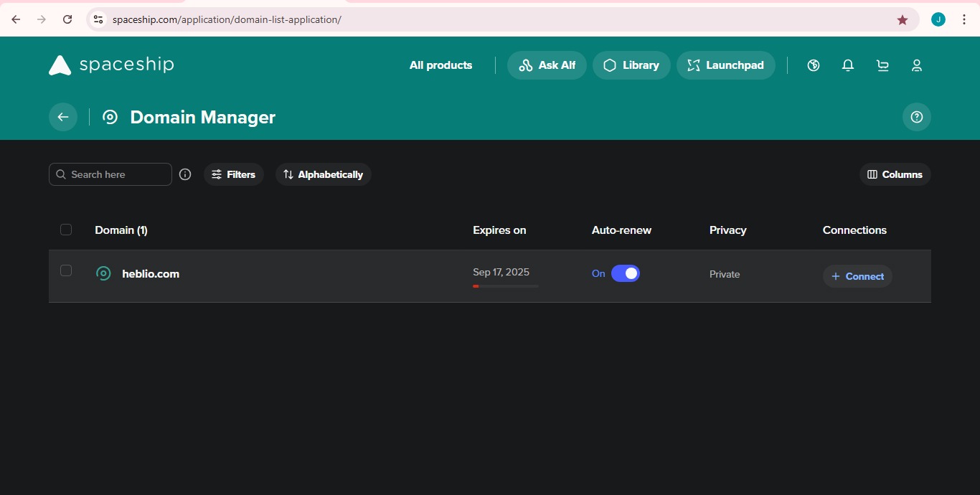Open the heblio.com domain link
The image size is (980, 495).
[151, 273]
